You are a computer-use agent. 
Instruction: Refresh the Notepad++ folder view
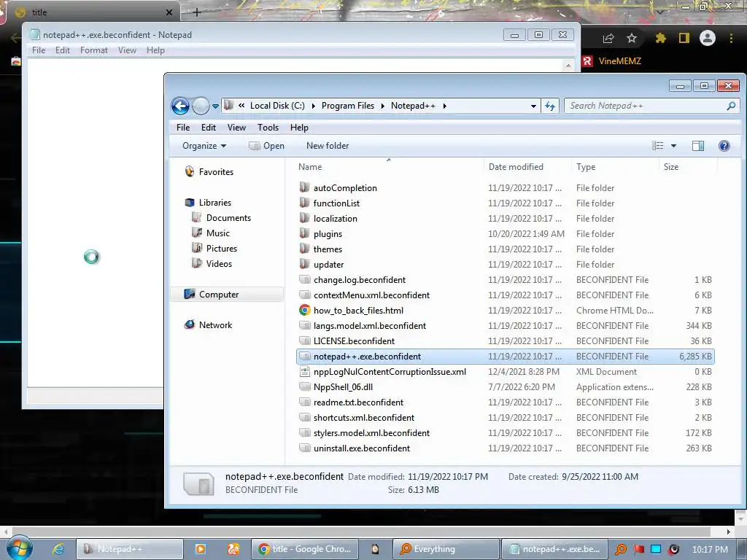point(550,106)
